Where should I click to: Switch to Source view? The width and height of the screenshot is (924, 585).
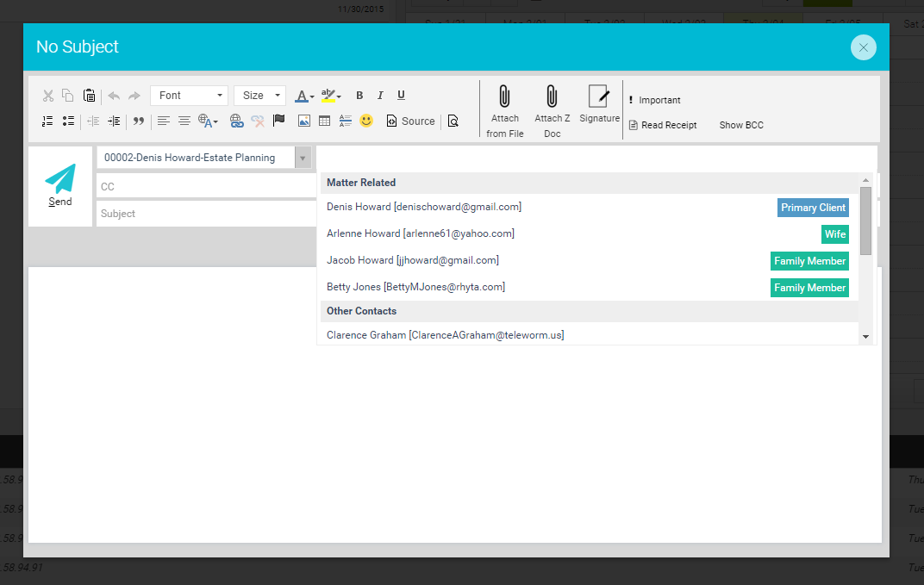pyautogui.click(x=411, y=121)
